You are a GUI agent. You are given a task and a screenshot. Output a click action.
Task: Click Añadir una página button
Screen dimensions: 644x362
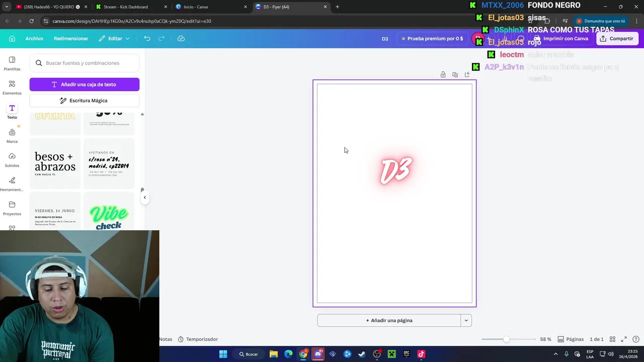[x=389, y=320]
